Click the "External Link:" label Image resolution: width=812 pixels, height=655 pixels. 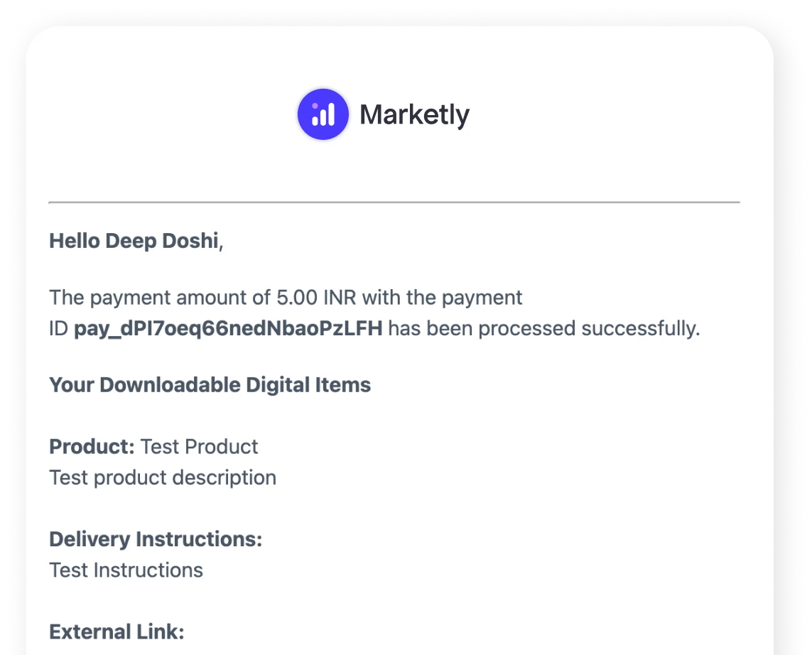(x=117, y=632)
